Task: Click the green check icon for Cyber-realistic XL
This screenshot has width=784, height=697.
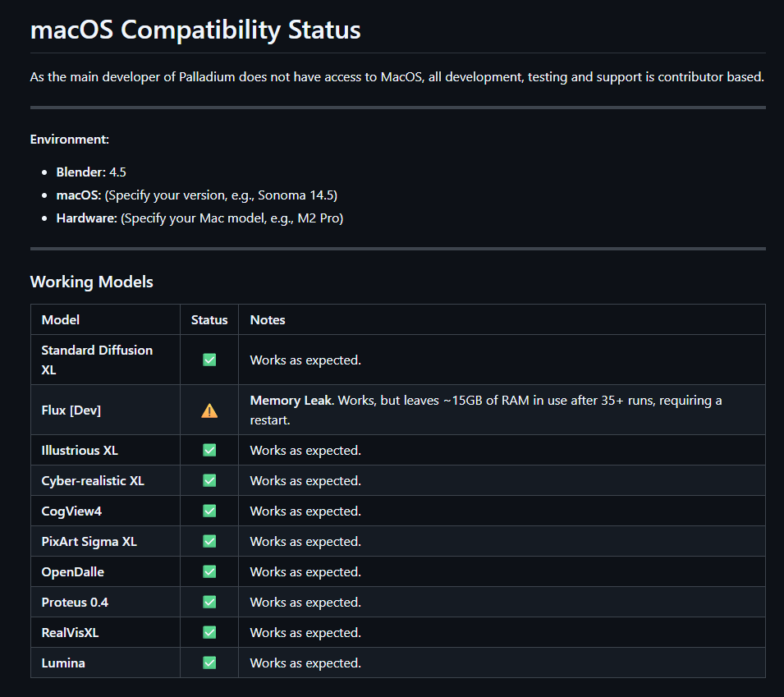Action: (x=209, y=480)
